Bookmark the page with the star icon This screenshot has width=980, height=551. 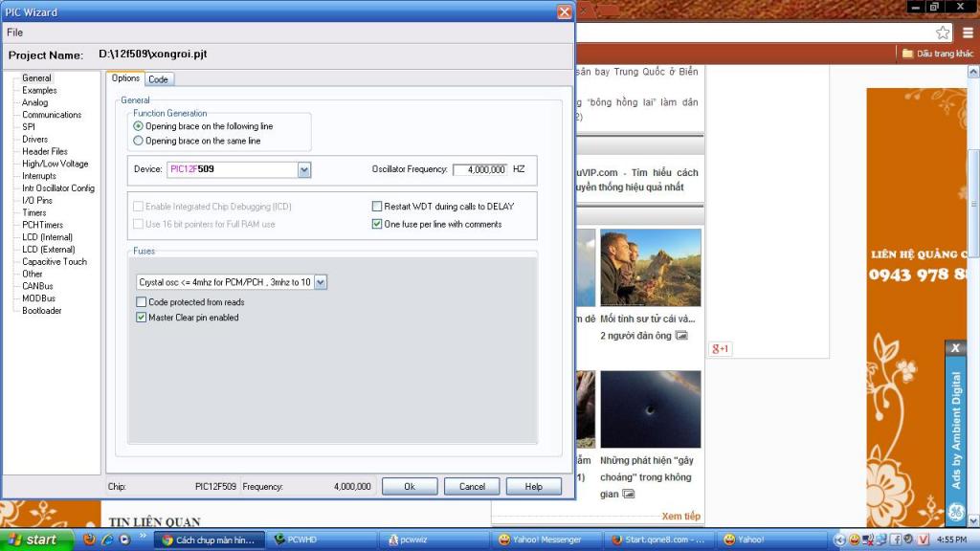click(943, 33)
